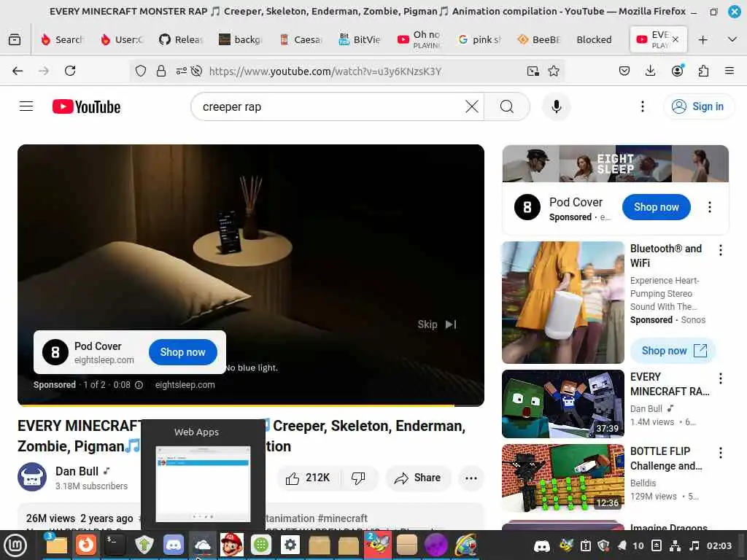Image resolution: width=747 pixels, height=560 pixels.
Task: Save to Pocket from the Firefox toolbar
Action: pos(624,71)
